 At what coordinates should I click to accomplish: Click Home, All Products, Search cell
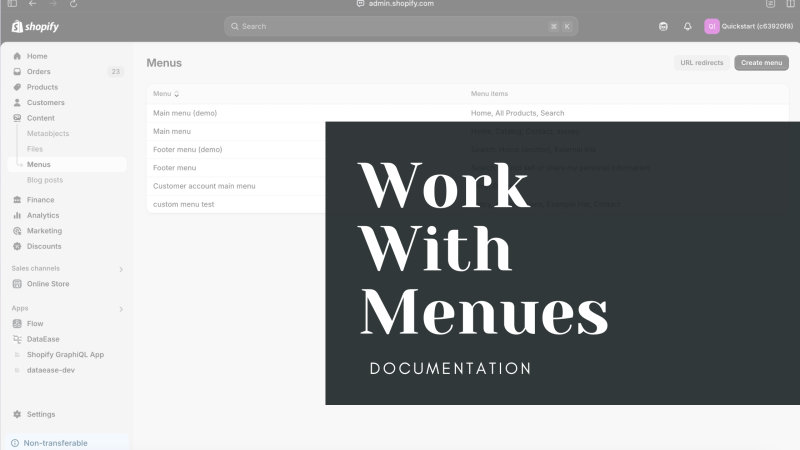pyautogui.click(x=517, y=113)
